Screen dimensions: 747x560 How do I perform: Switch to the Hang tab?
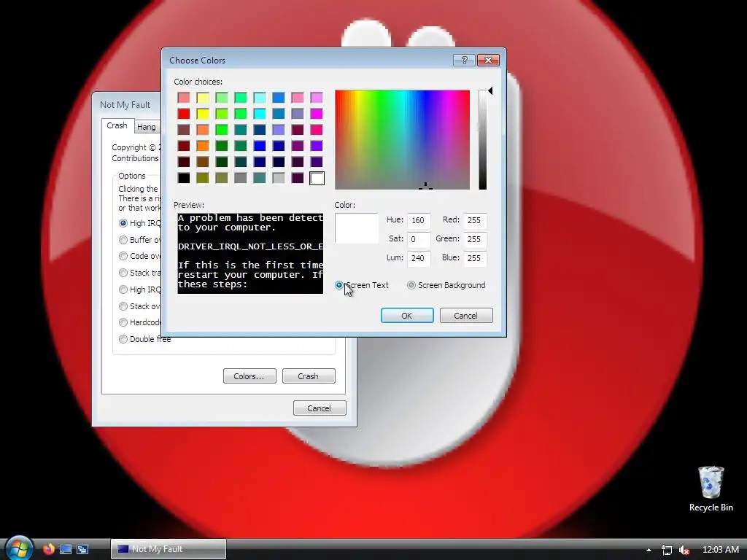(146, 127)
